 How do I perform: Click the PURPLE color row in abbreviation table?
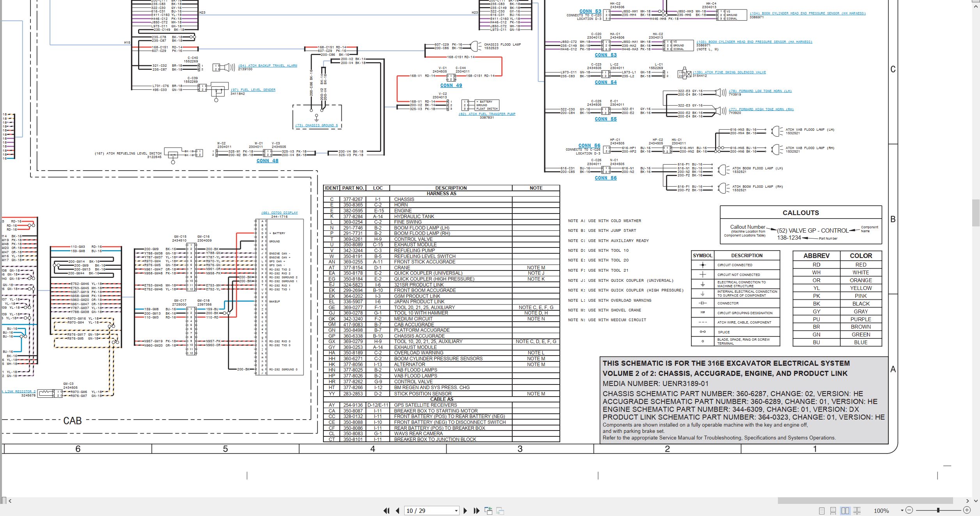[837, 319]
